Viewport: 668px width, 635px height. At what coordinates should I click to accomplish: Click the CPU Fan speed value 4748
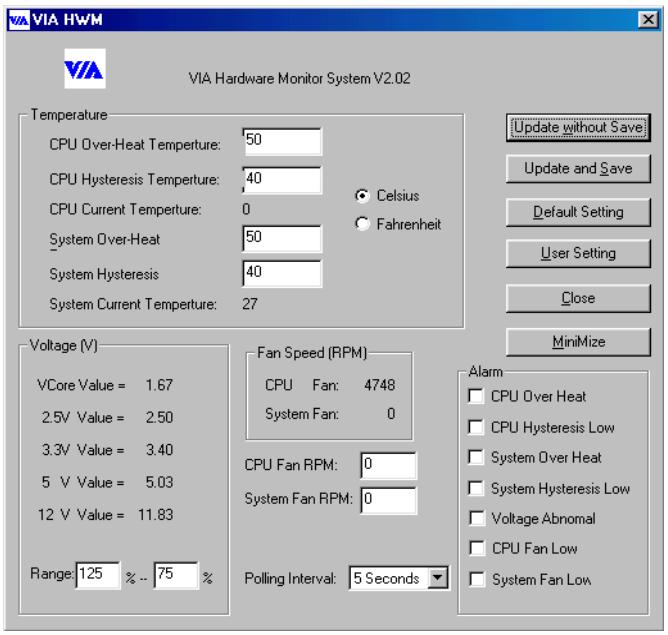pos(380,385)
